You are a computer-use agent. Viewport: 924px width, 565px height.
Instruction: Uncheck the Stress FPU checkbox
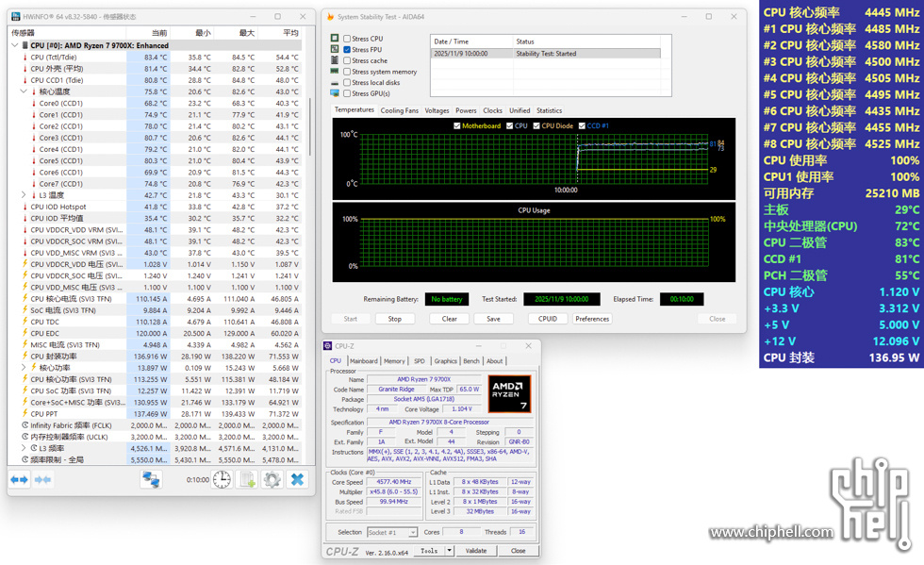(x=347, y=50)
